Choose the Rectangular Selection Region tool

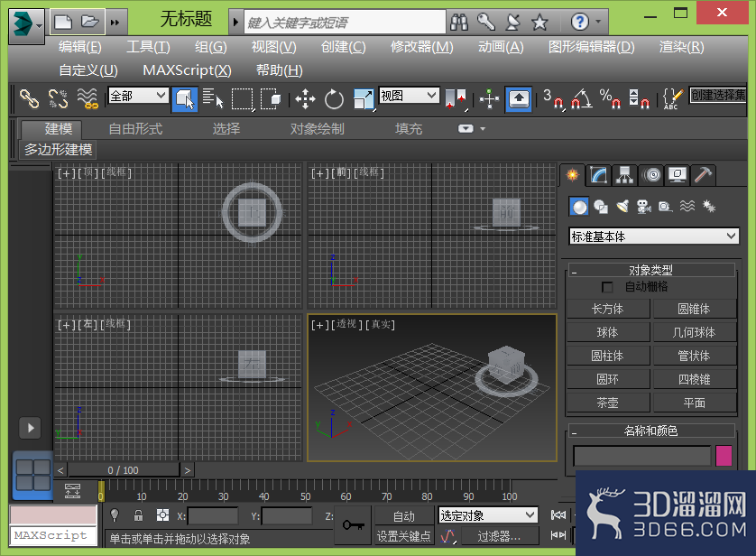(242, 99)
